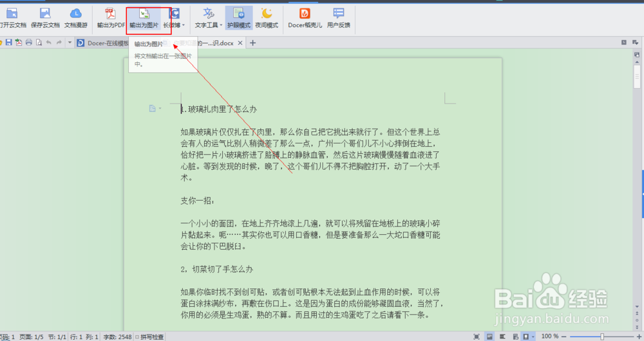This screenshot has width=644, height=341.
Task: Click the 列: 1 status entry
Action: tap(92, 337)
